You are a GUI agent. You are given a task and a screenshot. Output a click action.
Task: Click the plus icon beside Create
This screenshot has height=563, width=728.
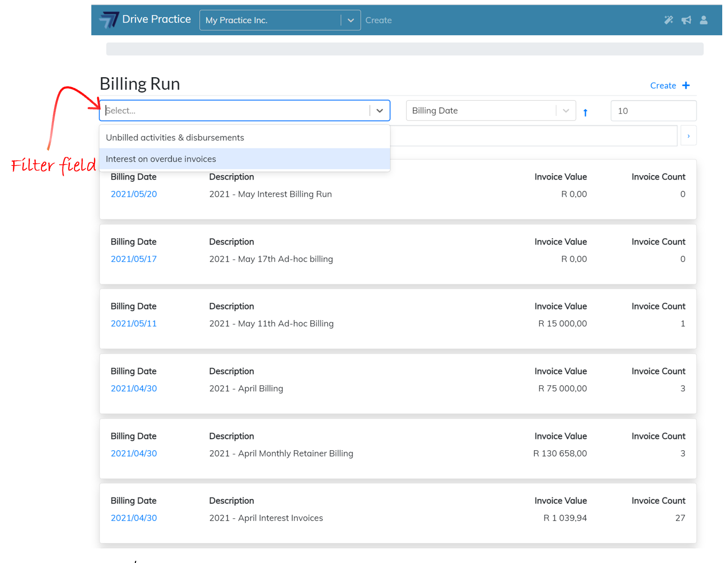[x=686, y=86]
